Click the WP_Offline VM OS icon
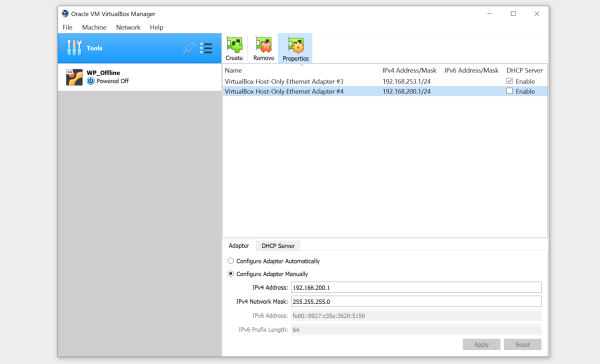The height and width of the screenshot is (364, 600). pos(74,77)
